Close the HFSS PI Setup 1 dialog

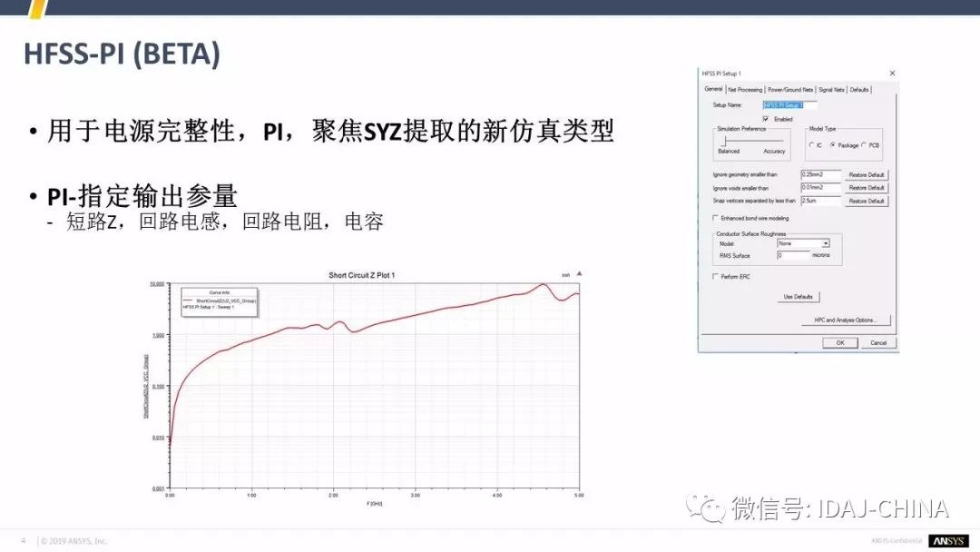pyautogui.click(x=893, y=74)
